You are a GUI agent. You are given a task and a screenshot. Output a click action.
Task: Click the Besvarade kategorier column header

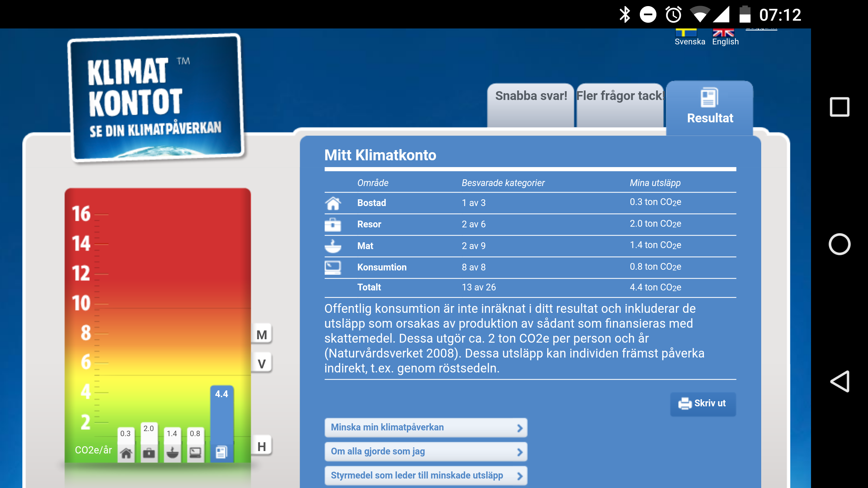click(503, 183)
